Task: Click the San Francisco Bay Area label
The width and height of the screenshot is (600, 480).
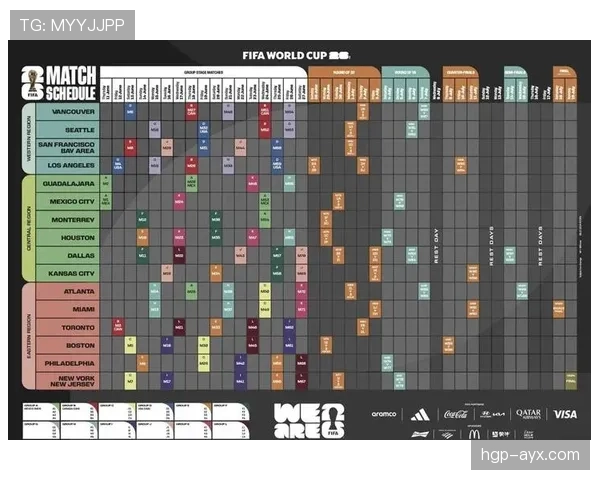Action: (x=68, y=148)
